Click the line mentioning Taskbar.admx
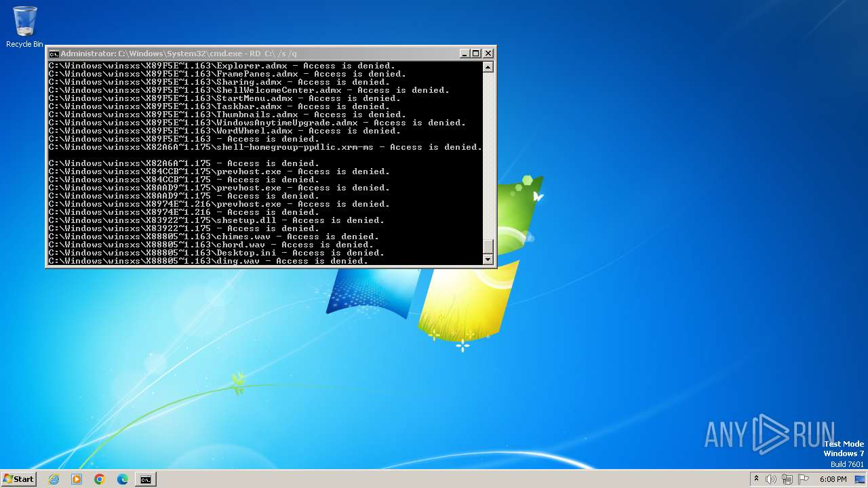868x488 pixels. click(219, 106)
